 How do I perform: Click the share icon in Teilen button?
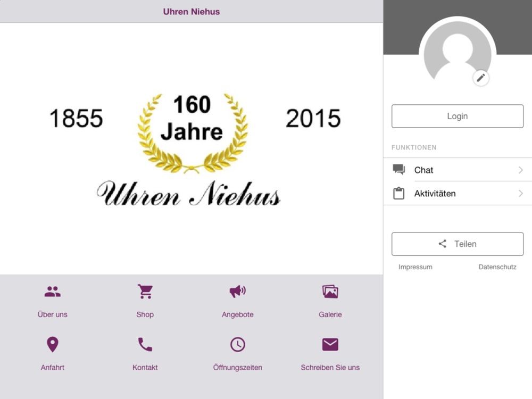pyautogui.click(x=443, y=244)
